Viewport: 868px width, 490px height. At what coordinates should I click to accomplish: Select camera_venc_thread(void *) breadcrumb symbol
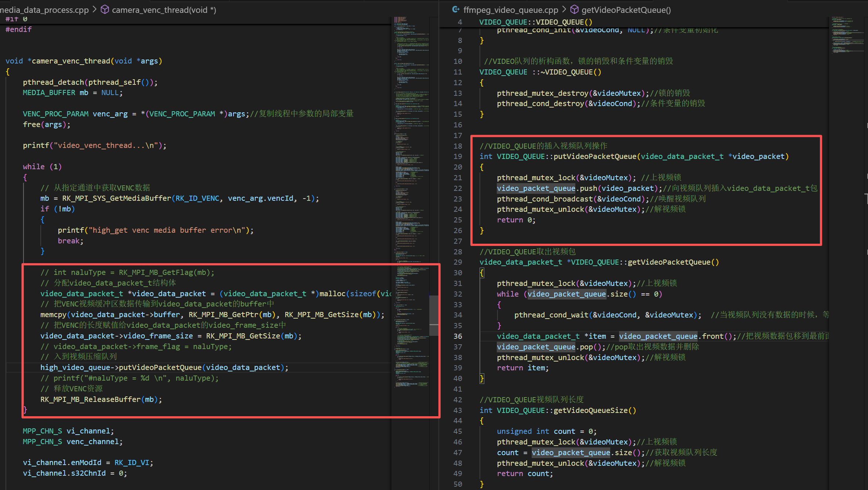[164, 10]
